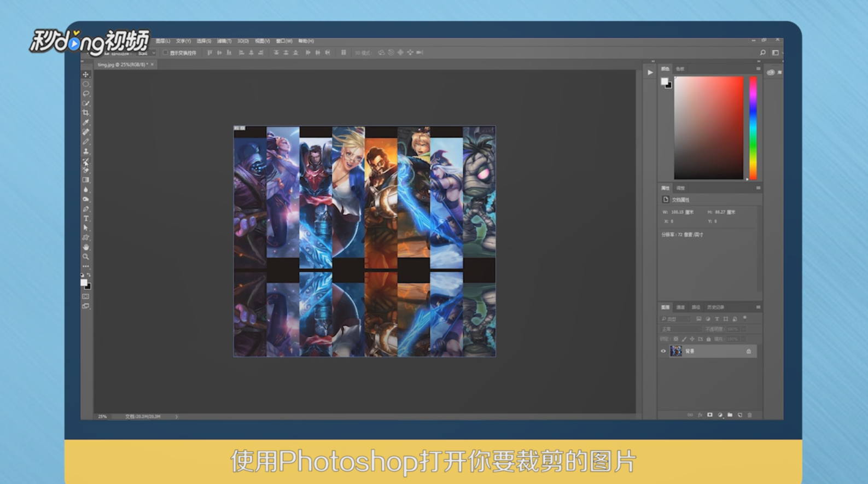Select the Pen tool
The image size is (868, 484).
point(86,209)
